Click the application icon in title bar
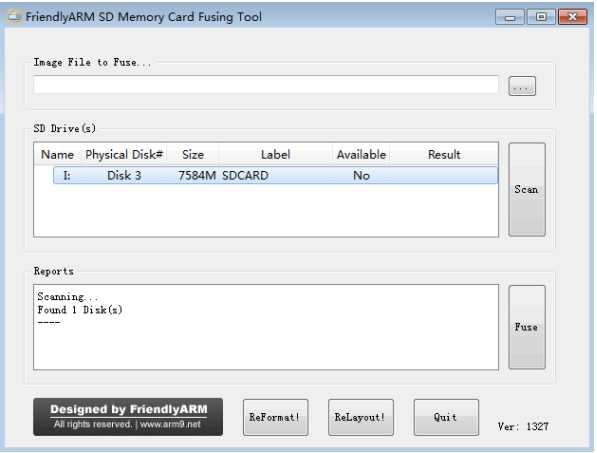Image resolution: width=597 pixels, height=453 pixels. [x=14, y=17]
